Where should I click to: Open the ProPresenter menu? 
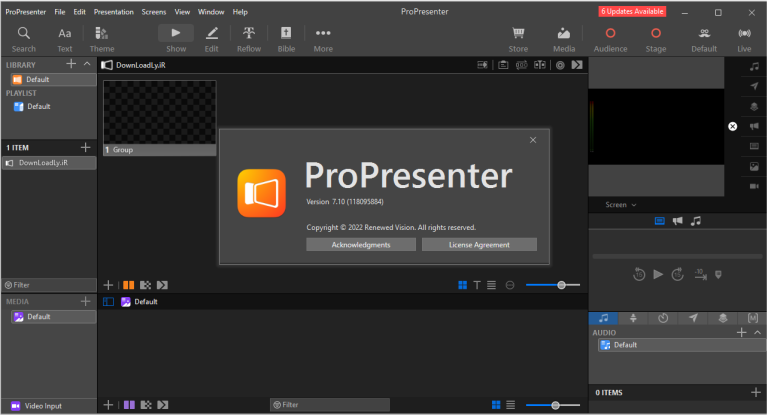(25, 12)
